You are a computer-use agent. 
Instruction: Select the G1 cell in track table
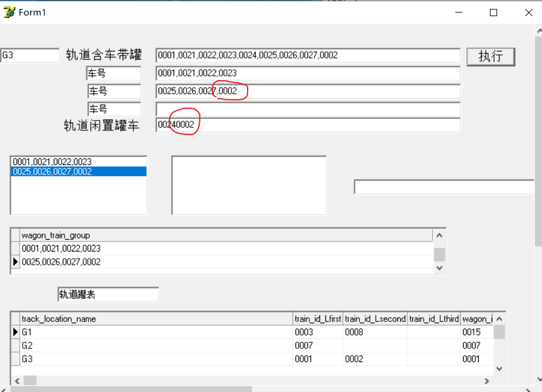[156, 332]
